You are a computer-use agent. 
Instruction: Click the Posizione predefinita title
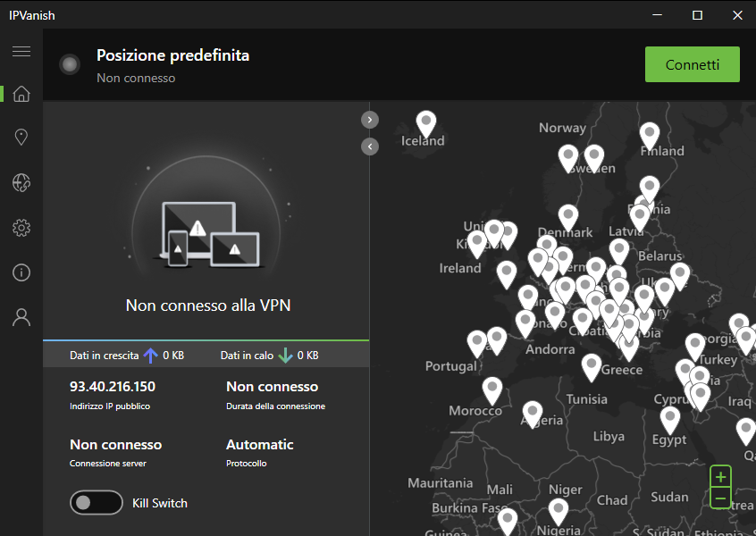(x=172, y=55)
